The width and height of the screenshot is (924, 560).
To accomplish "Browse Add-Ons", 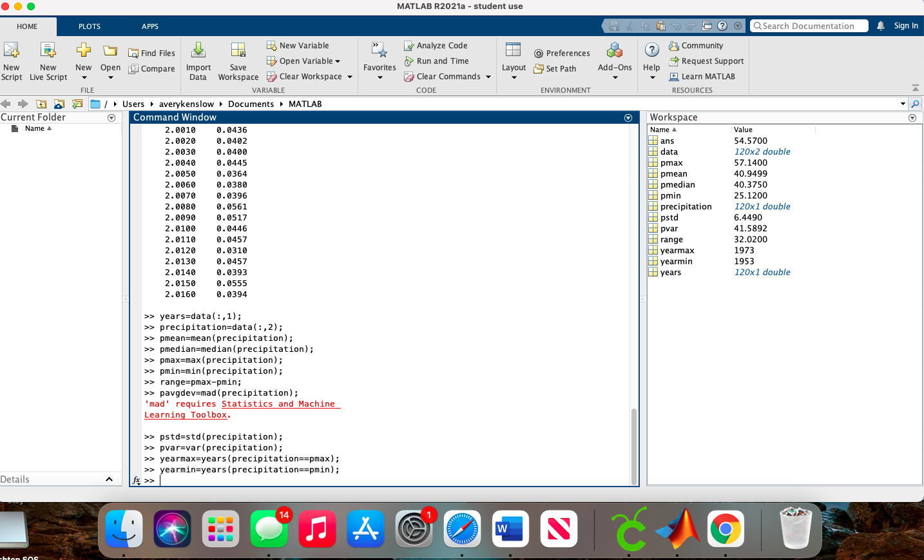I will coord(614,61).
